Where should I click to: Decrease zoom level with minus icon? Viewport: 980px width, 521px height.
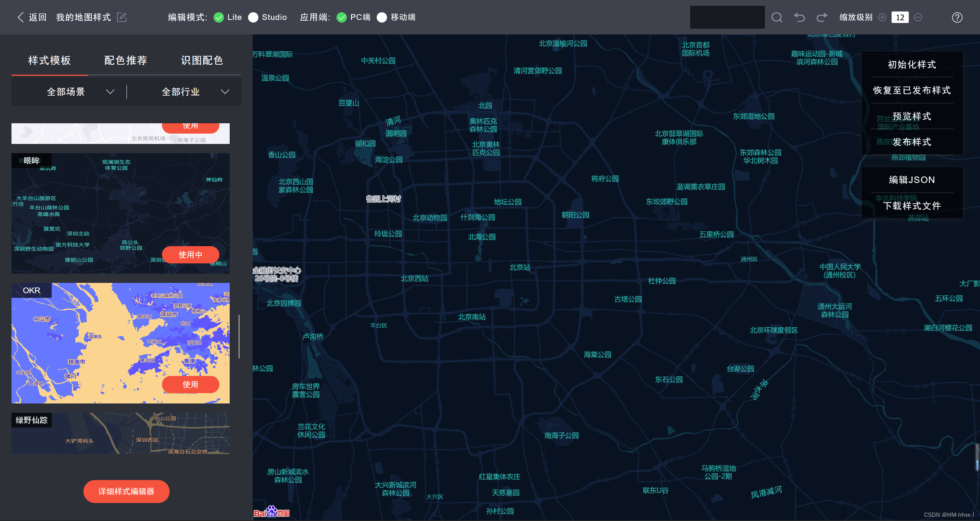click(x=918, y=17)
